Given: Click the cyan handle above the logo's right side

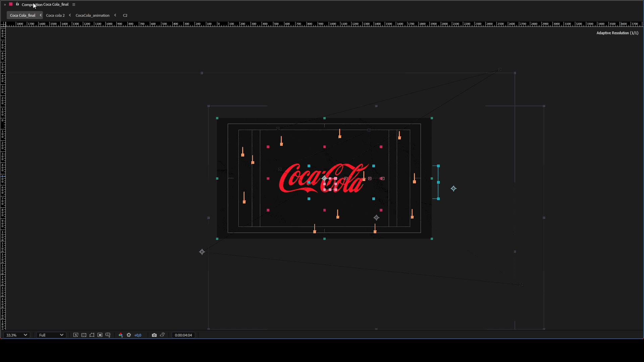Looking at the screenshot, I should 374,166.
